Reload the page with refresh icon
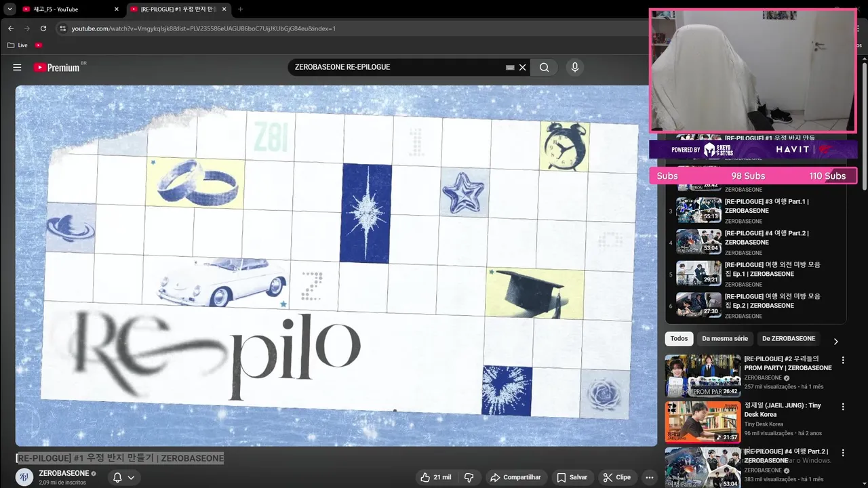The width and height of the screenshot is (868, 488). 43,28
